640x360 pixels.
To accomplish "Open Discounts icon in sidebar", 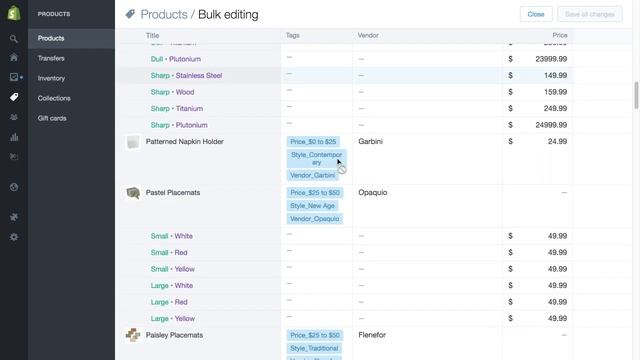I will click(x=14, y=157).
